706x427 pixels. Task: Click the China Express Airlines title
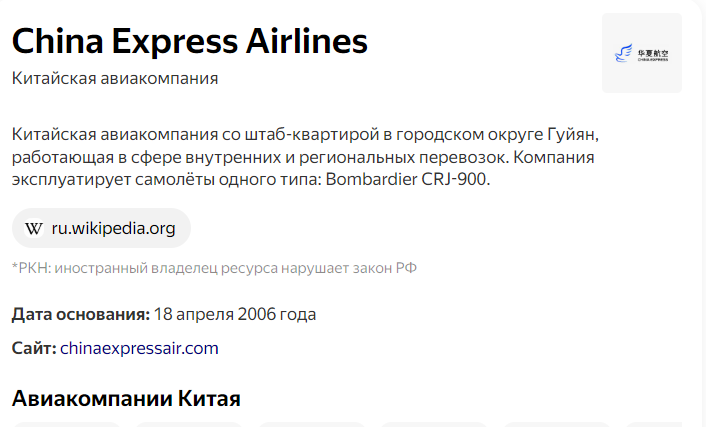[190, 41]
